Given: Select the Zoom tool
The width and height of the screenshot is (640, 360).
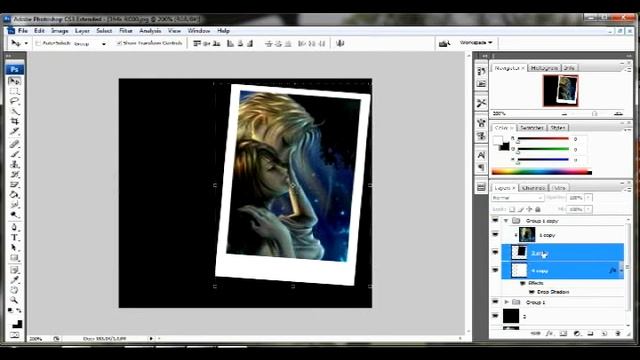Looking at the screenshot, I should coord(14,300).
